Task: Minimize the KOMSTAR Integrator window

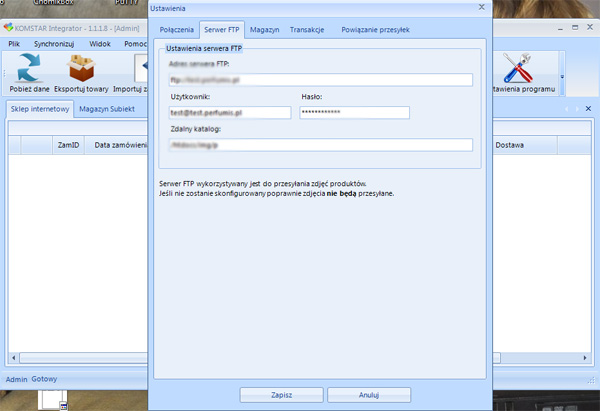Action: point(560,28)
